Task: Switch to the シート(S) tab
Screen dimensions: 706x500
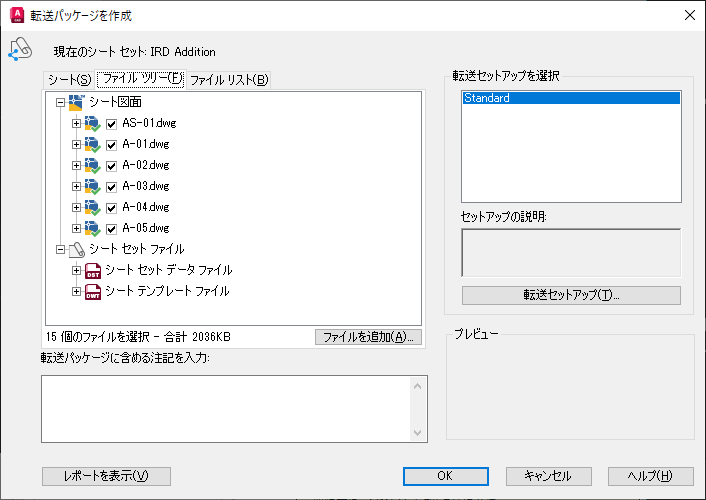Action: 69,80
